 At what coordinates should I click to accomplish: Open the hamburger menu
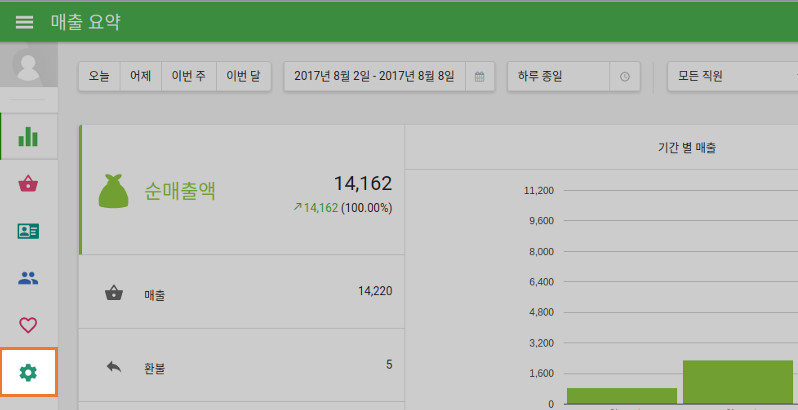click(x=24, y=22)
